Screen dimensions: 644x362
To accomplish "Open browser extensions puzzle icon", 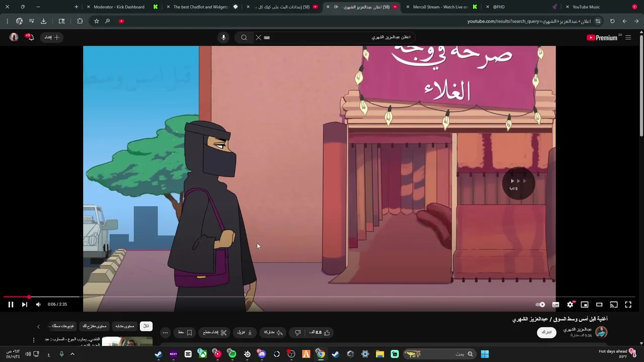I will [80, 21].
